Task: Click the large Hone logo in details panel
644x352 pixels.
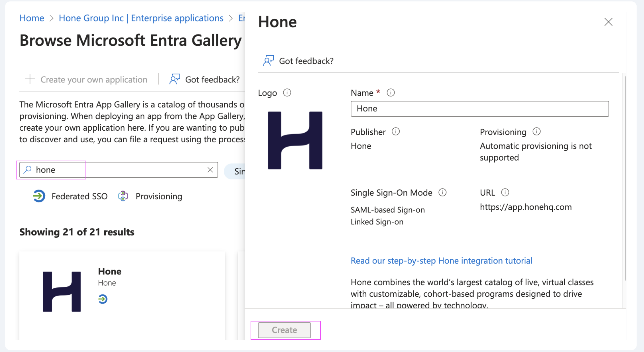Action: [x=295, y=140]
